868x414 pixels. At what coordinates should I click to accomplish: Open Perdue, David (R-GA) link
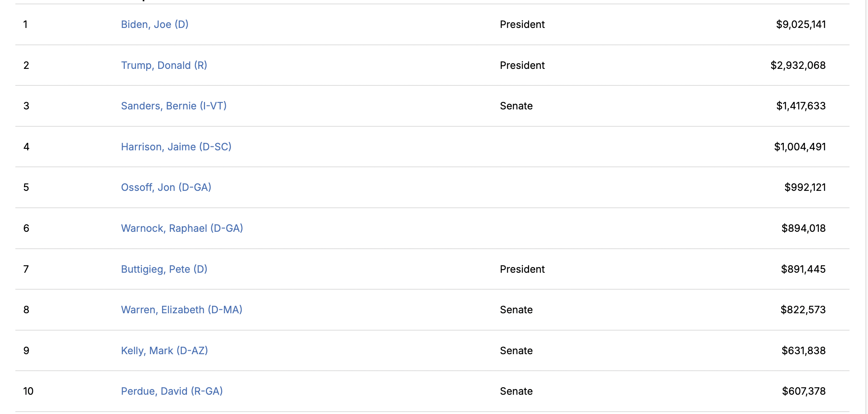click(x=172, y=391)
